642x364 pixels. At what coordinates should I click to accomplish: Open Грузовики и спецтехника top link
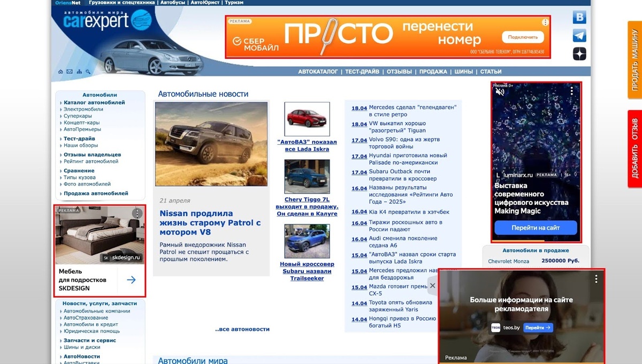[122, 3]
